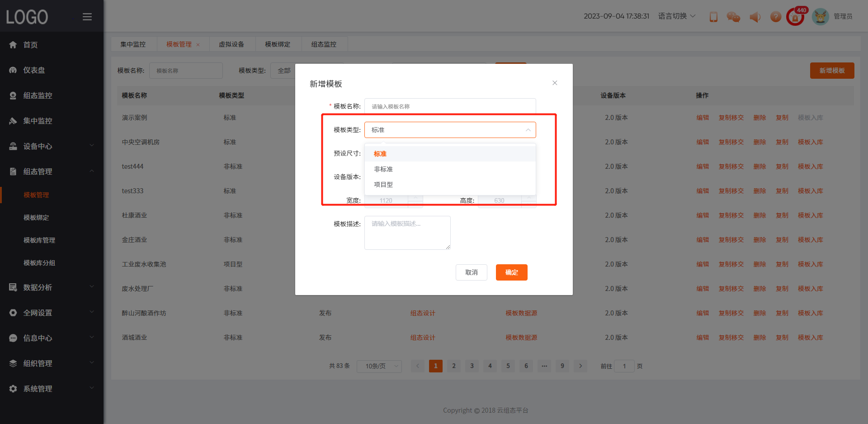Image resolution: width=868 pixels, height=424 pixels.
Task: Open the 10条/页 page size dropdown
Action: click(x=379, y=366)
